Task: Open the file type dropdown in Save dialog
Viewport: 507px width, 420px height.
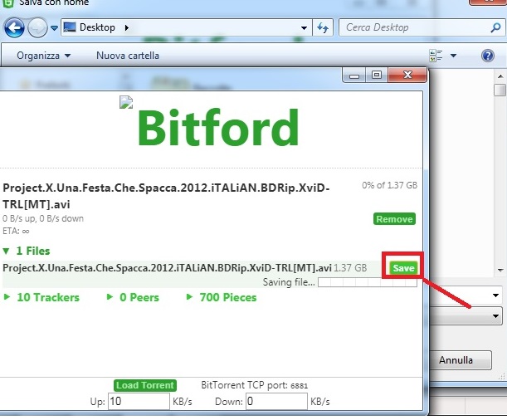Action: [x=495, y=316]
